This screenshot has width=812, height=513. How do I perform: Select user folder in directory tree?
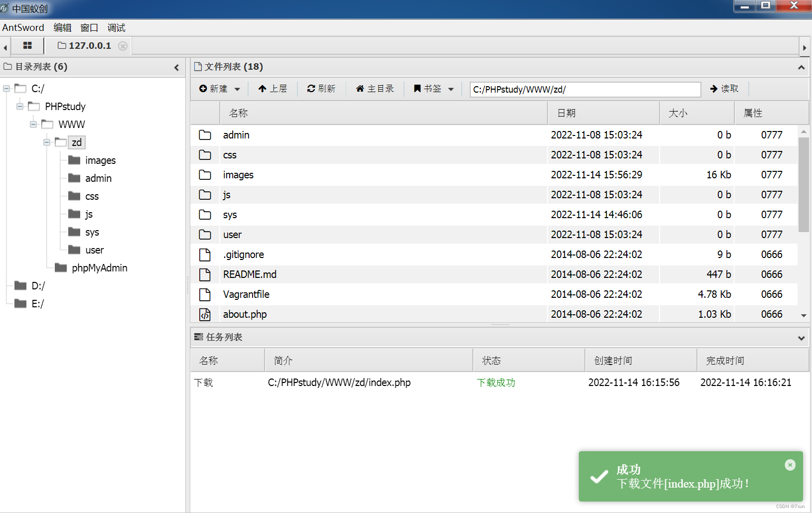pos(95,250)
